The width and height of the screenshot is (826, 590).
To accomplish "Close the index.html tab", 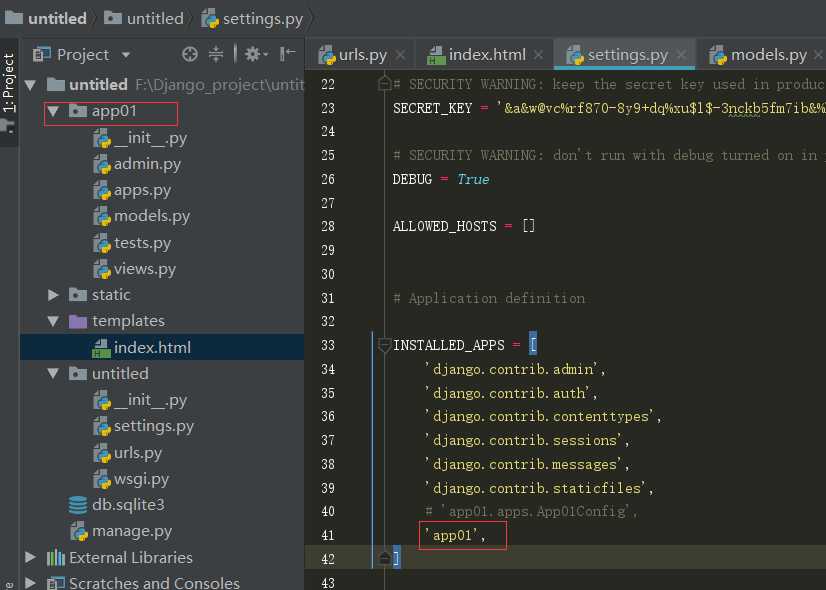I will pos(538,55).
